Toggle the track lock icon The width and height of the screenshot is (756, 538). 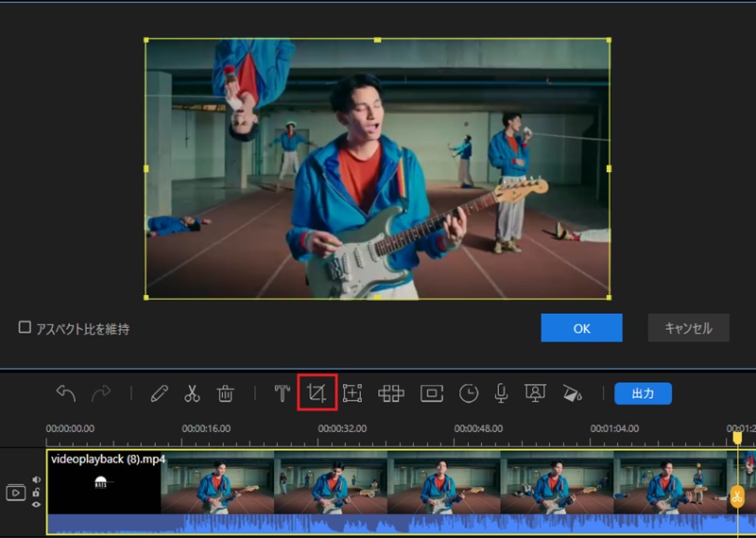click(x=36, y=493)
